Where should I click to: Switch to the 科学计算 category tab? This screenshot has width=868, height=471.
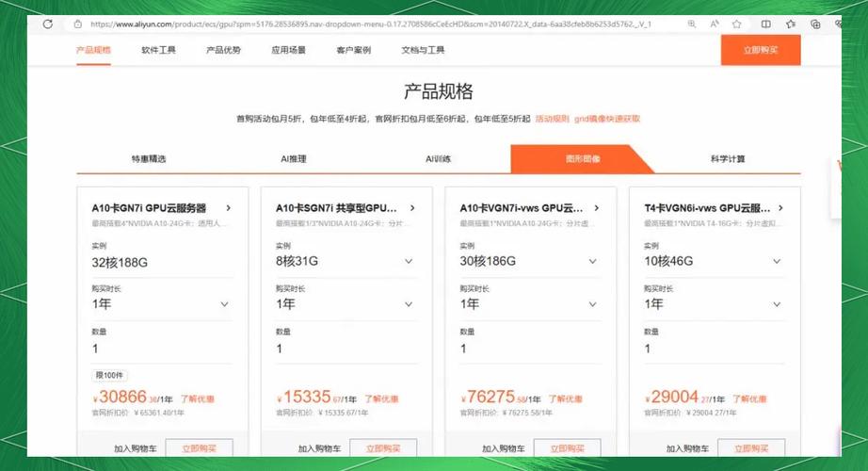728,159
